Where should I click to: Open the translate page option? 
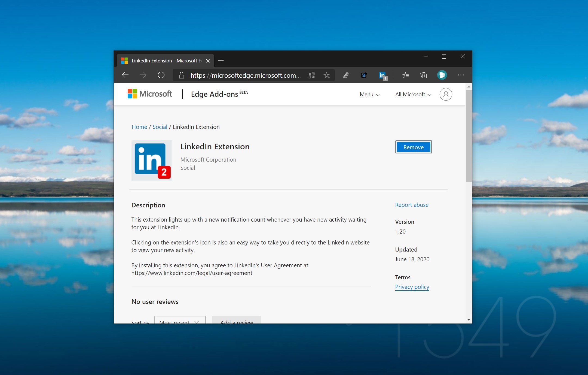312,75
